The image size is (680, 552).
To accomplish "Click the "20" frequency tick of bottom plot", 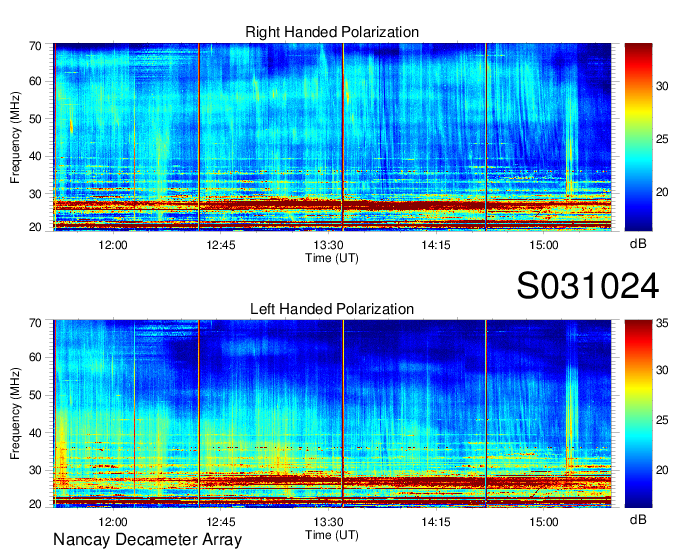I will tap(35, 504).
